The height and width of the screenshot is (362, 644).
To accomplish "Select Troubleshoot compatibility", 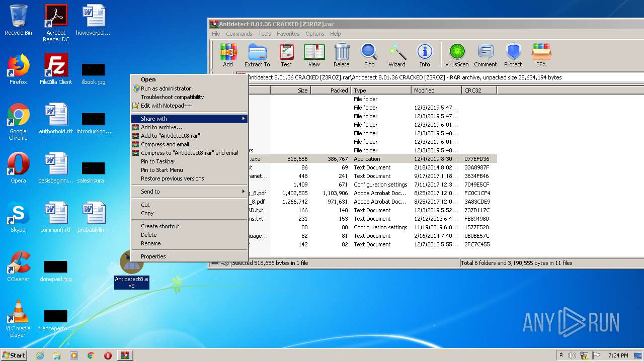I will click(189, 97).
